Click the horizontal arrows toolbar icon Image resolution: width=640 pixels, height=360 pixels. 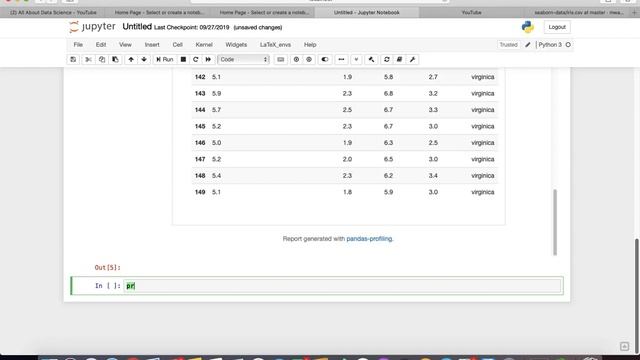[341, 60]
